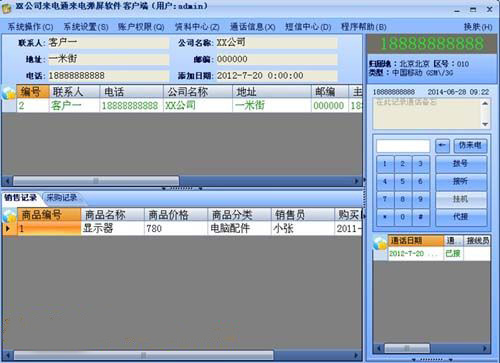Viewport: 500px width, 363px height.
Task: Click the 接线员 column header
Action: click(477, 241)
